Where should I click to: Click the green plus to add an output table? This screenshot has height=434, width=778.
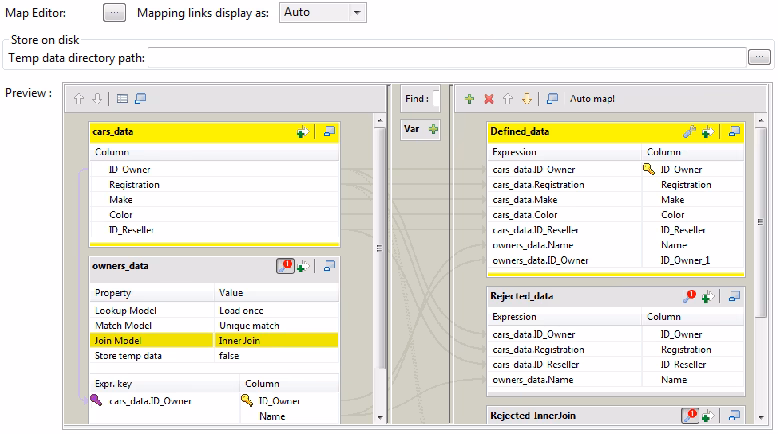pos(469,99)
